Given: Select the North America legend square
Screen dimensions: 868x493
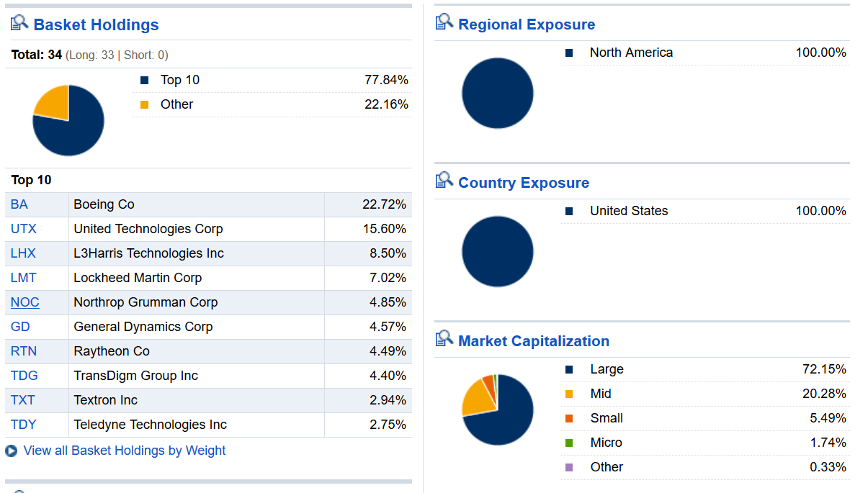Looking at the screenshot, I should [568, 52].
